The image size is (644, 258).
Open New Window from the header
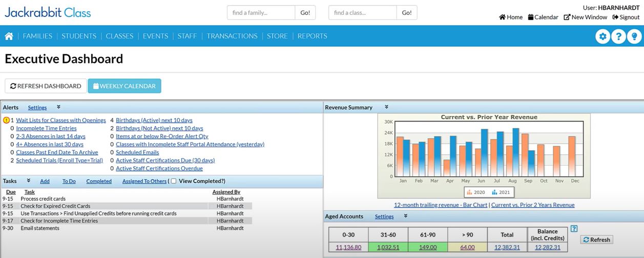coord(585,17)
